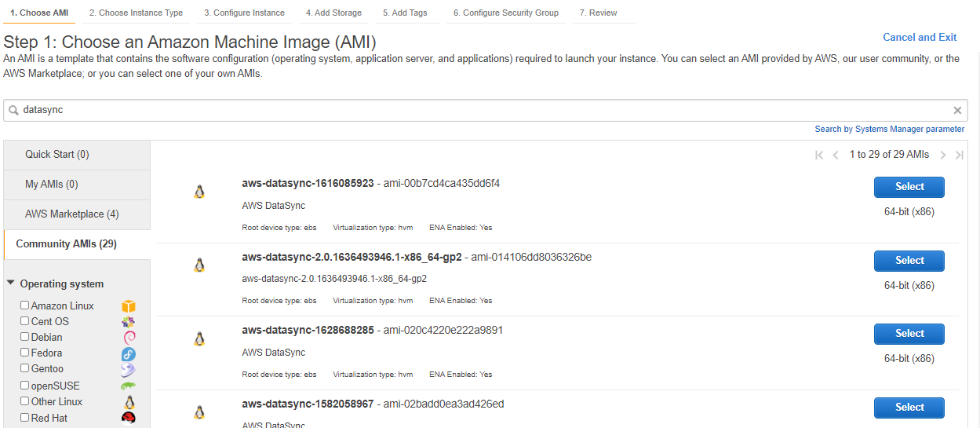Collapse the Operating system filter section
Viewport: 980px width, 428px height.
[x=11, y=284]
